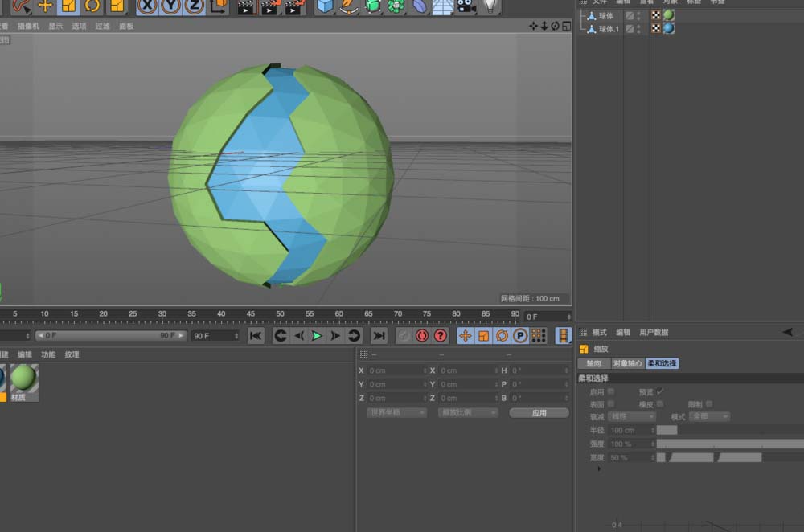Toggle position keyframe recording icon
Image resolution: width=804 pixels, height=532 pixels.
tap(465, 336)
